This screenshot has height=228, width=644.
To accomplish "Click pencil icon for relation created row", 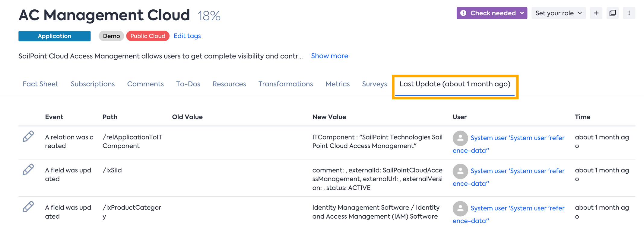I will point(28,136).
